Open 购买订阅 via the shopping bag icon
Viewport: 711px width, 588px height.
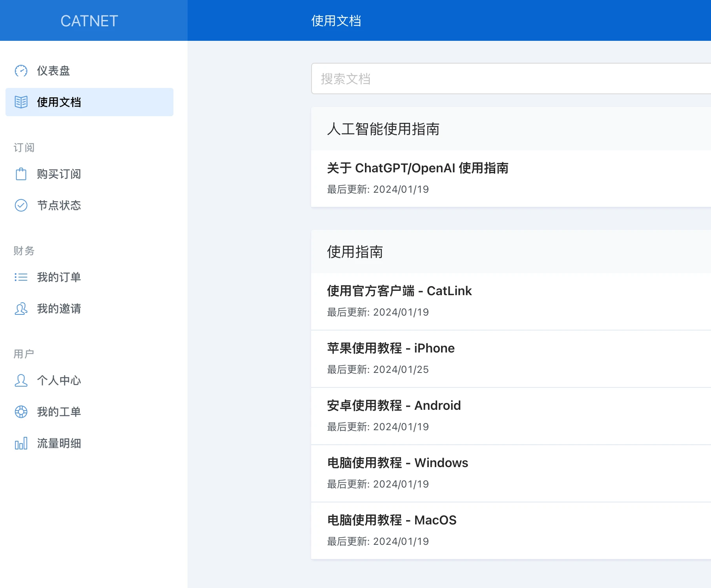click(21, 174)
